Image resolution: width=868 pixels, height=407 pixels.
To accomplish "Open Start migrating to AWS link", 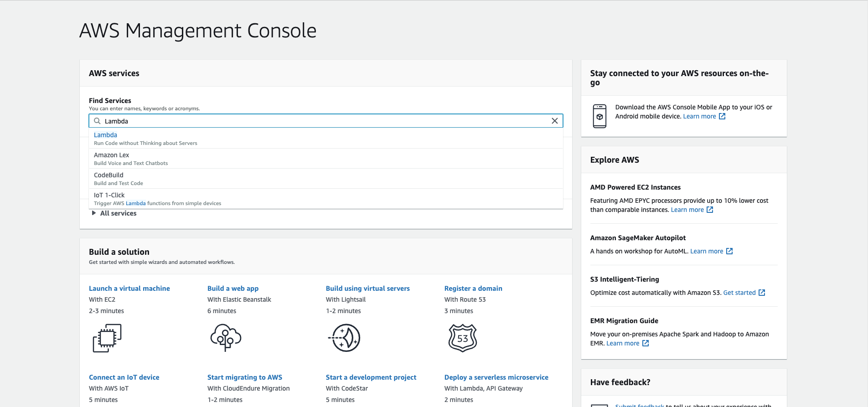I will pyautogui.click(x=245, y=377).
